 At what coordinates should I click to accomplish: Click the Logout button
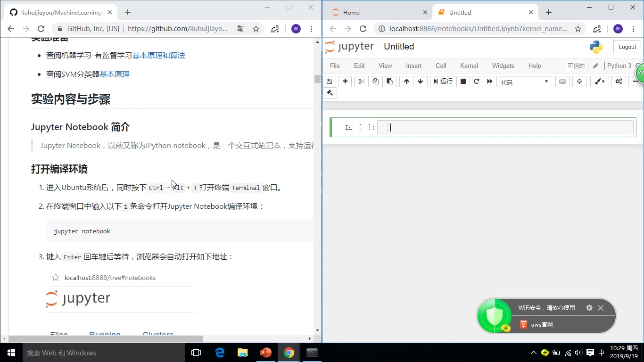pos(627,47)
